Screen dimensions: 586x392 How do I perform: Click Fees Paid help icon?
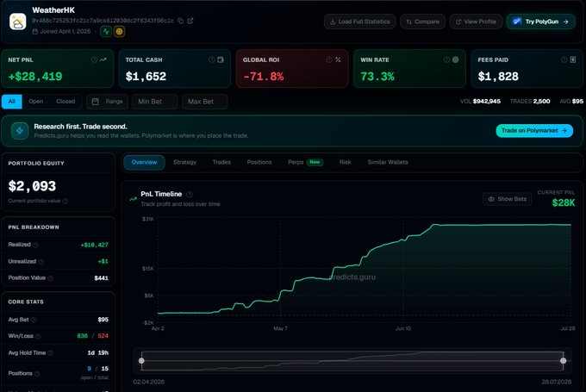pos(564,59)
